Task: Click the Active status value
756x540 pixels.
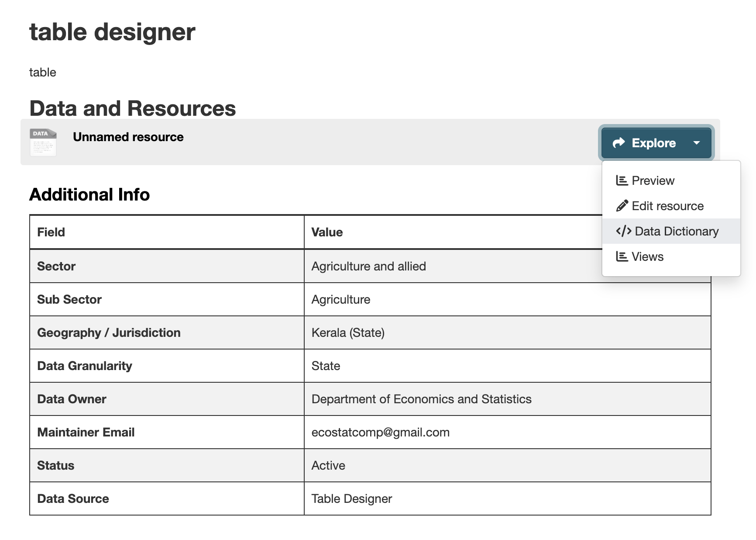Action: (x=328, y=465)
